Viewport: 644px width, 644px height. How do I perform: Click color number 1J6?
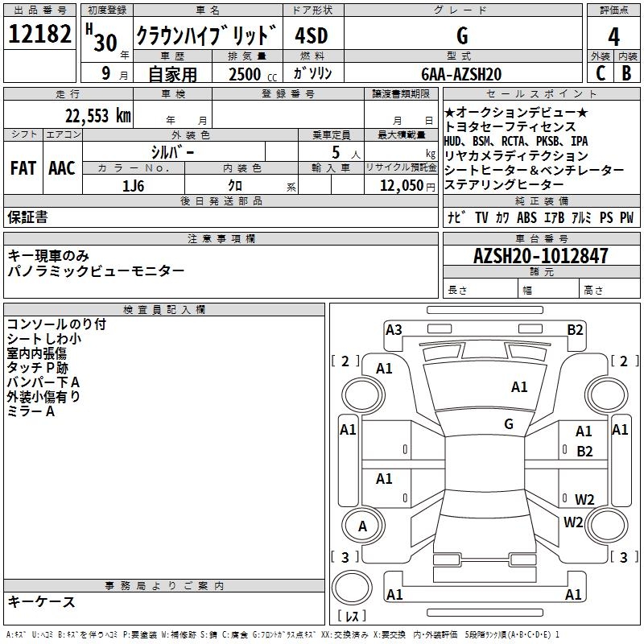133,186
